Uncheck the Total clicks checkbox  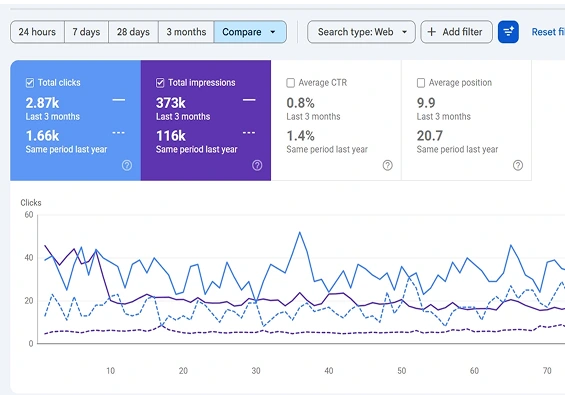coord(30,83)
